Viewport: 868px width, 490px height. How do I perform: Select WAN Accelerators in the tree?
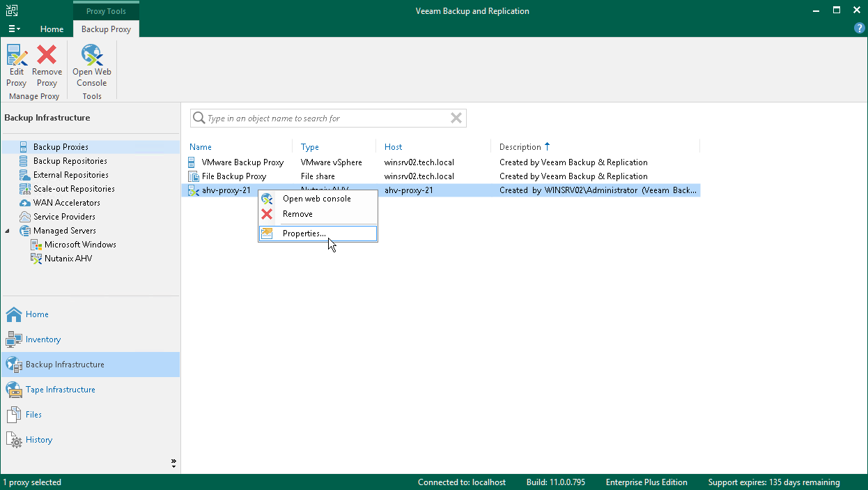coord(66,203)
